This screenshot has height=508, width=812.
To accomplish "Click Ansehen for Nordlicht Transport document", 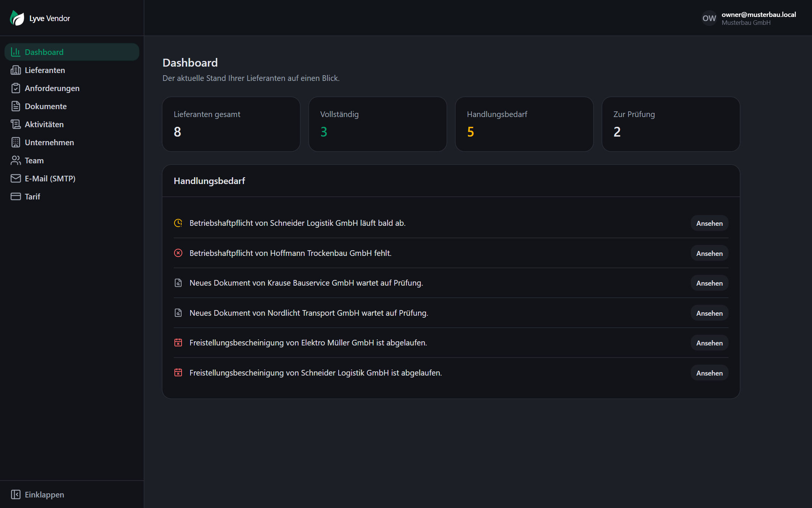I will click(709, 313).
